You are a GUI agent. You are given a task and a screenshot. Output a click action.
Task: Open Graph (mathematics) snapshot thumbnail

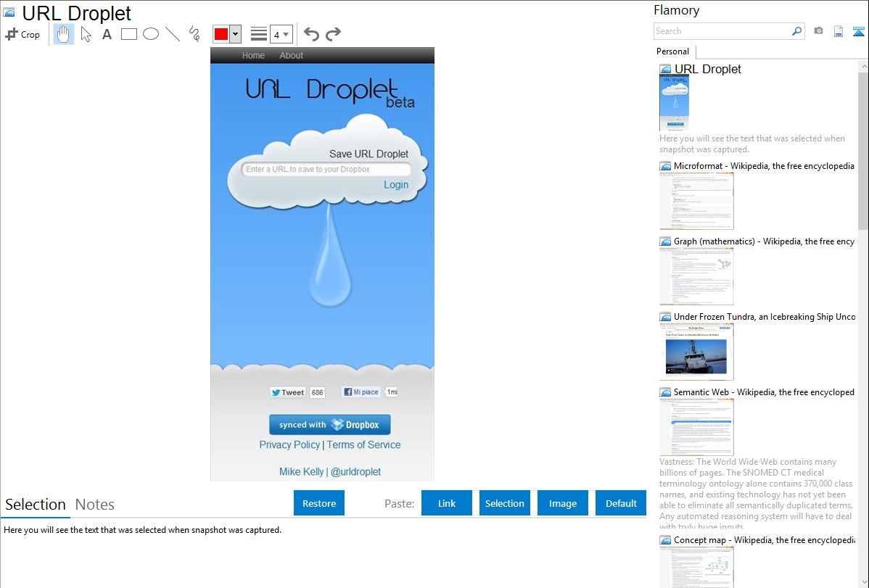[696, 276]
